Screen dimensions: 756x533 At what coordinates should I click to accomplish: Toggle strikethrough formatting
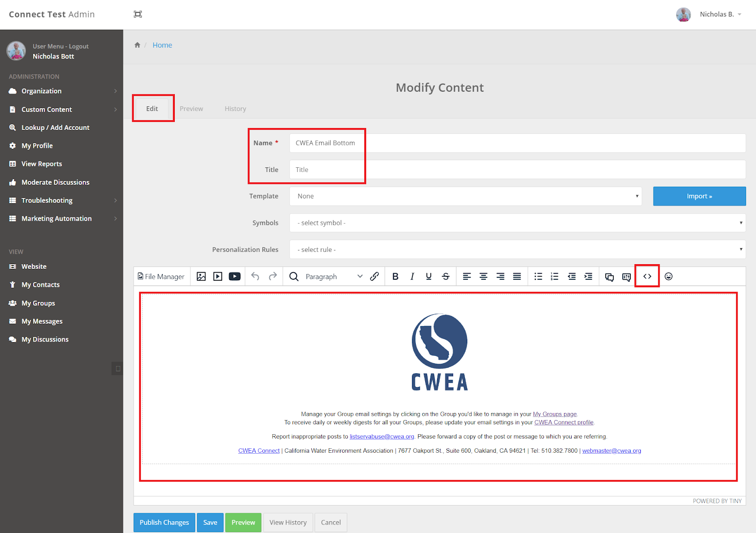[x=446, y=276]
